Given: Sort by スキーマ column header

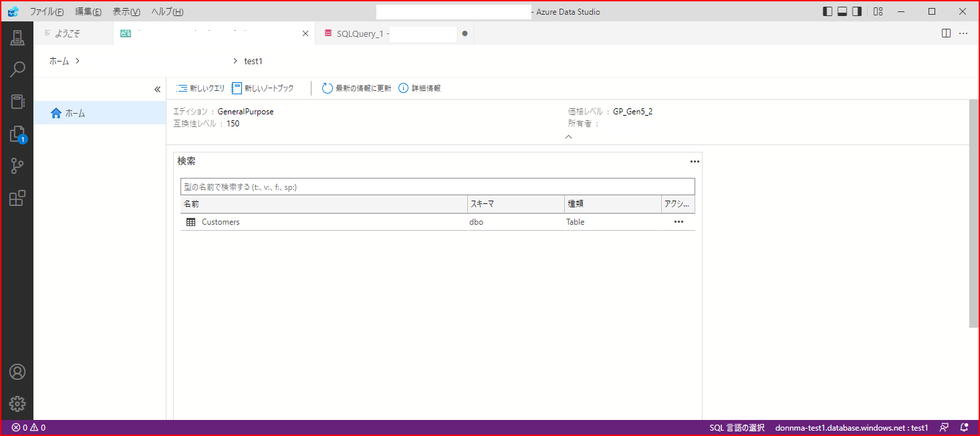Looking at the screenshot, I should pyautogui.click(x=516, y=204).
